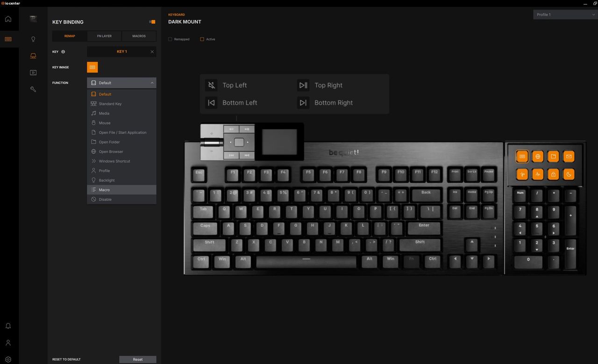Screen dimensions: 598x364
Task: Choose Standard Key function
Action: pos(121,104)
